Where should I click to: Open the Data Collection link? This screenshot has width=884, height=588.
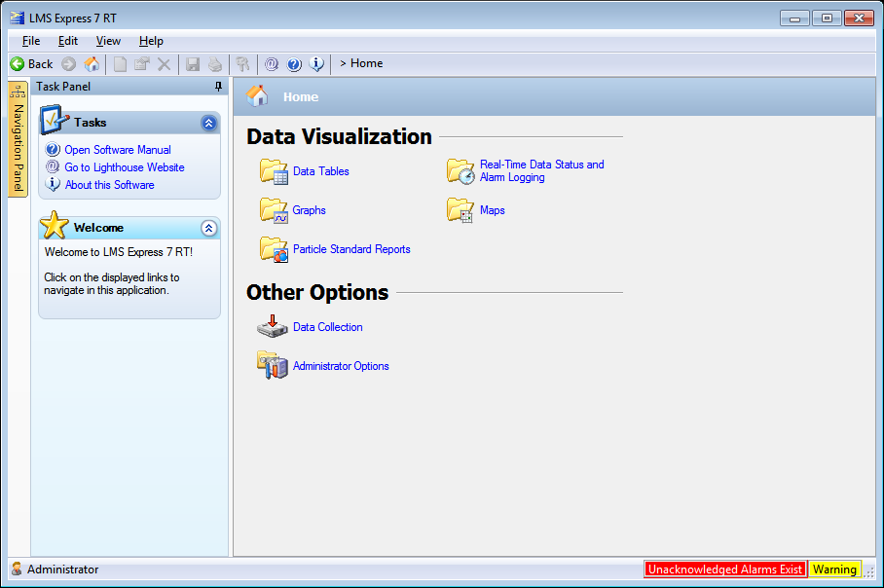point(327,327)
